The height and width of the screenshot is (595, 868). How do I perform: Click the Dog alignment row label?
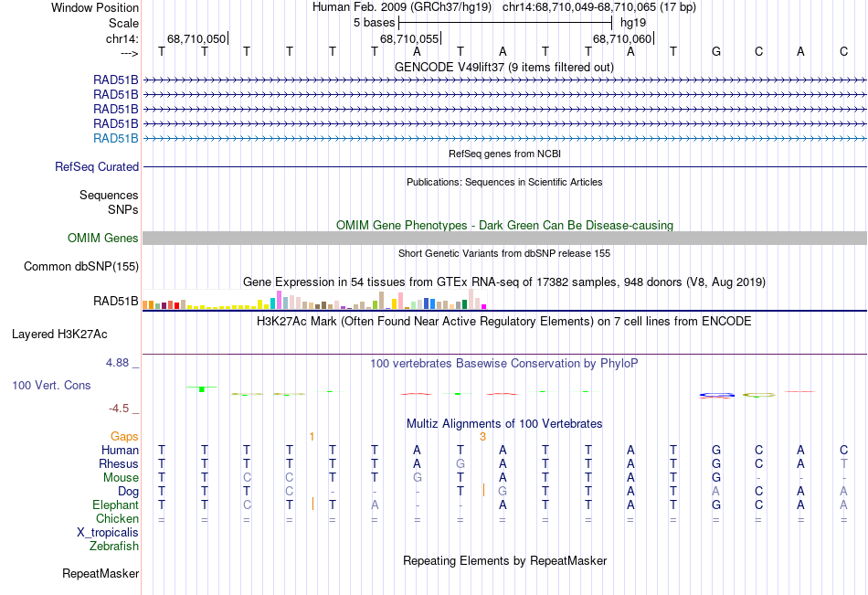click(129, 492)
